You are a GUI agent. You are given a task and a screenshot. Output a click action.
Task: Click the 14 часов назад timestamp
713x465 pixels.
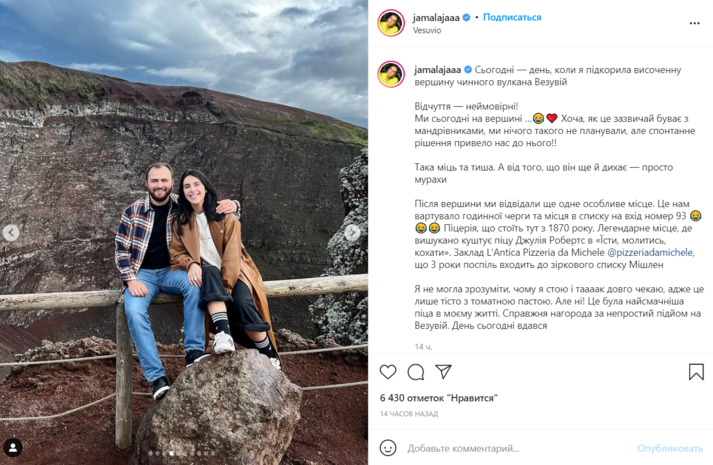pos(409,414)
